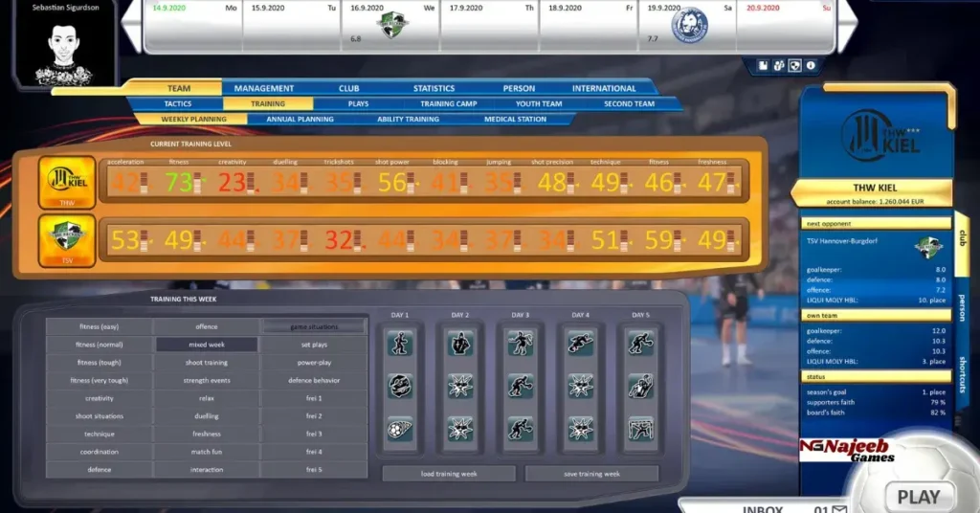
Task: Click the Sebastian Sigurdson manager portrait
Action: [x=64, y=47]
